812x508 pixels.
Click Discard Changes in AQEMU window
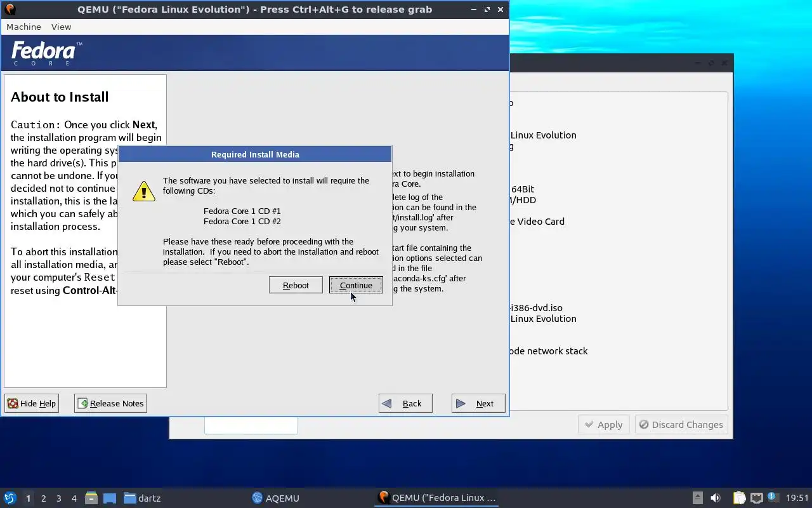681,424
